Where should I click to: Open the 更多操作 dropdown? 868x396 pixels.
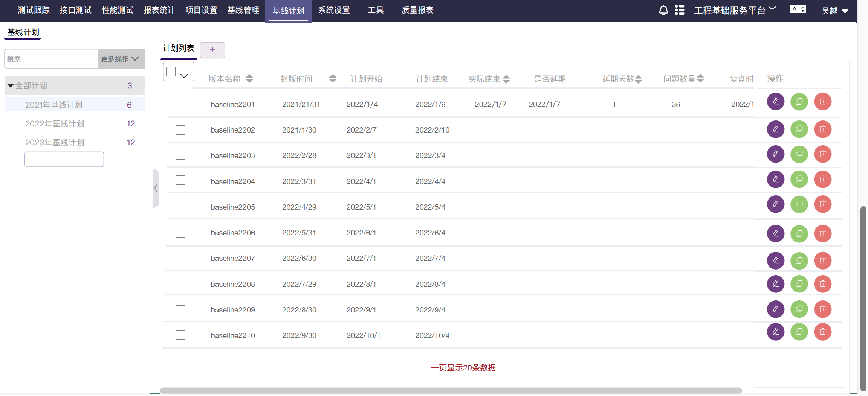pyautogui.click(x=121, y=59)
